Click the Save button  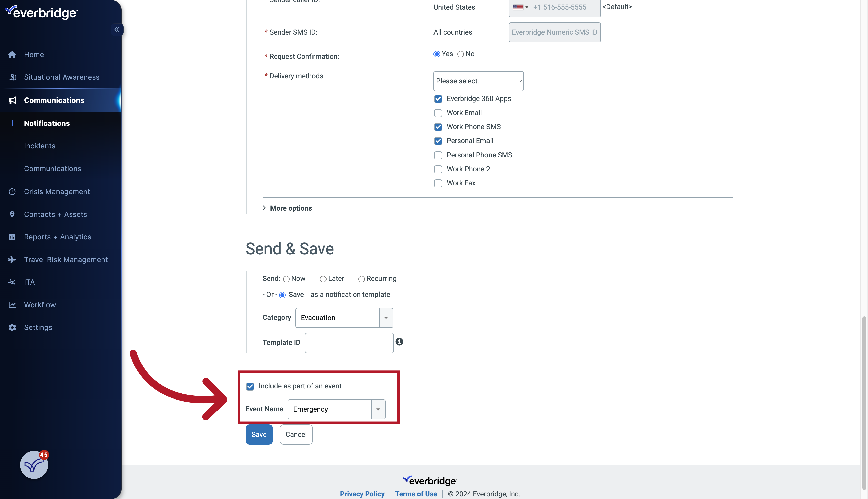[259, 434]
